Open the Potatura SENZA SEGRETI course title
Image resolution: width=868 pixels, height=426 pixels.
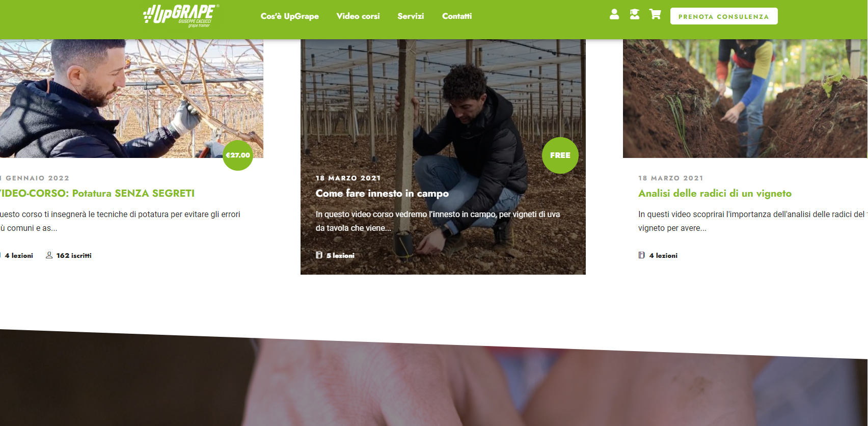(x=97, y=194)
